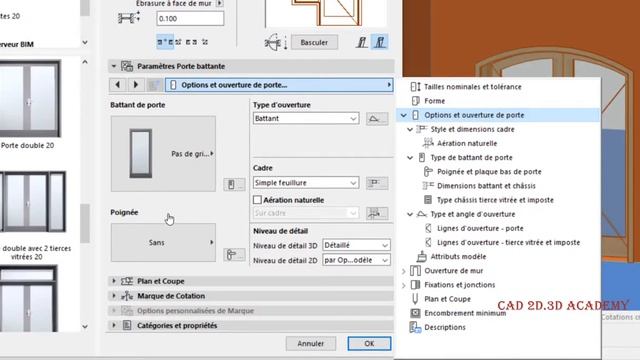Select the second reveal anchor icon
640x360 pixels.
(178, 42)
